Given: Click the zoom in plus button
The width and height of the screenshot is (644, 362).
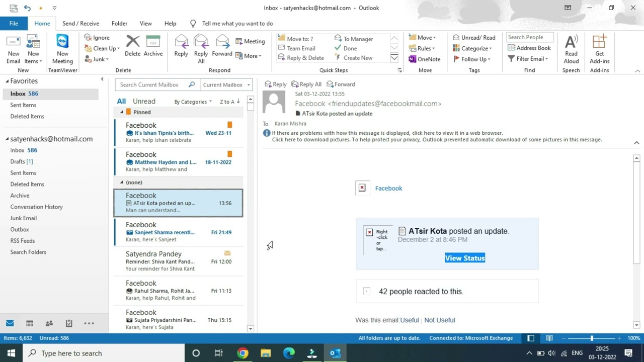Looking at the screenshot, I should tap(619, 338).
